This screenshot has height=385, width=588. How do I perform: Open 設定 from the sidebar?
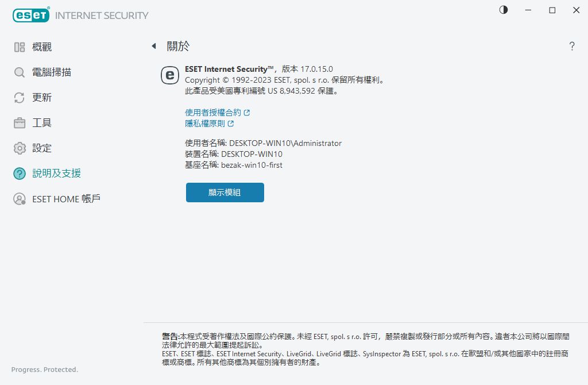pyautogui.click(x=42, y=148)
